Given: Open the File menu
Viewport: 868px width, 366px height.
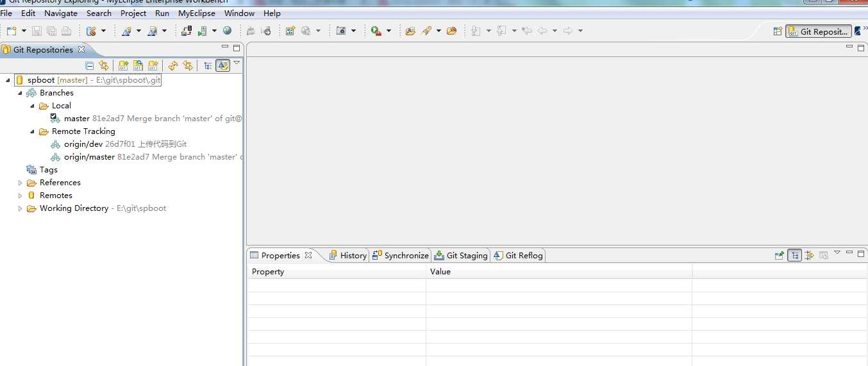Looking at the screenshot, I should click(x=6, y=13).
